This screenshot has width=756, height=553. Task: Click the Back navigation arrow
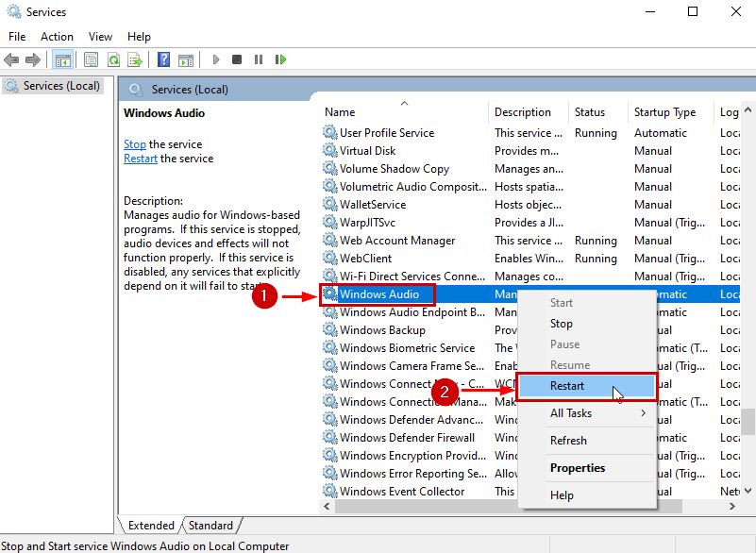point(10,59)
